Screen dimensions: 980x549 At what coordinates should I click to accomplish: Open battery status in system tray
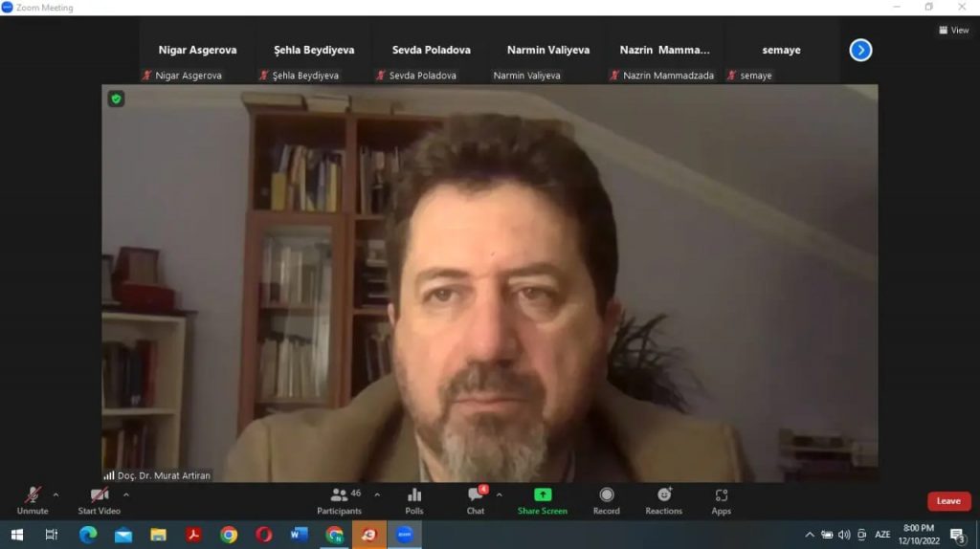tap(827, 535)
